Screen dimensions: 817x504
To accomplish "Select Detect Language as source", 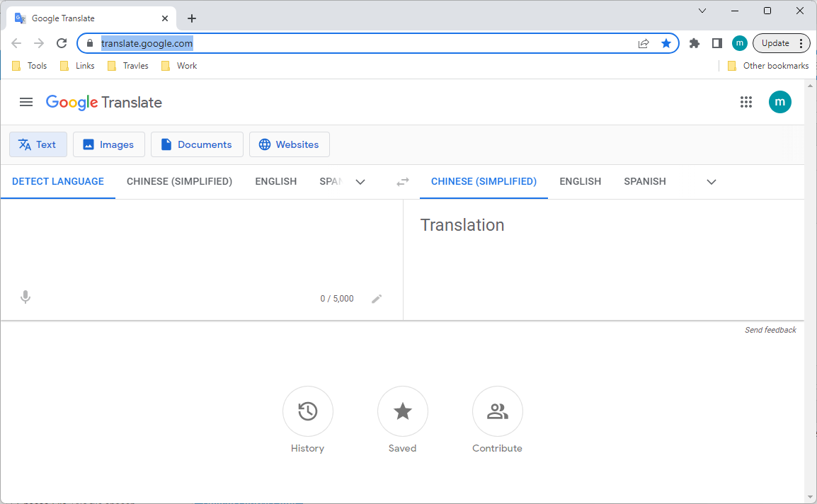I will 58,181.
